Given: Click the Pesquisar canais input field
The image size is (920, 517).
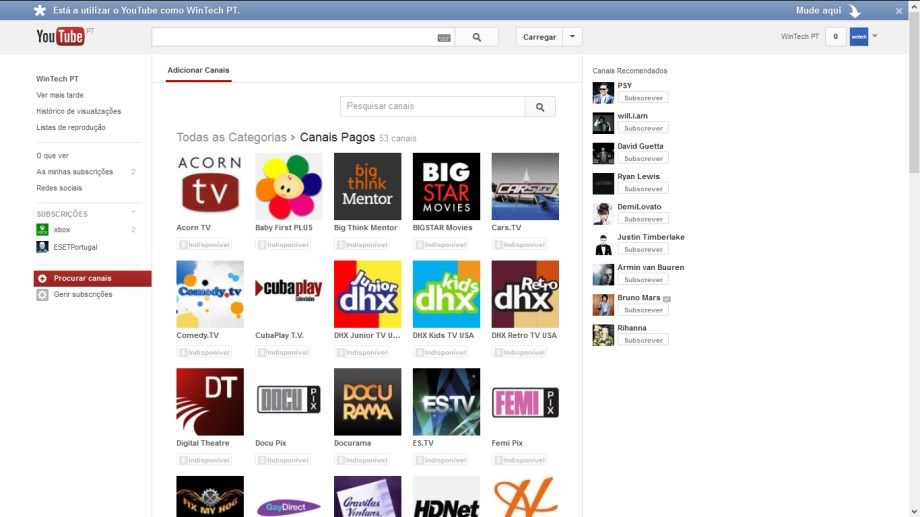Looking at the screenshot, I should tap(432, 107).
